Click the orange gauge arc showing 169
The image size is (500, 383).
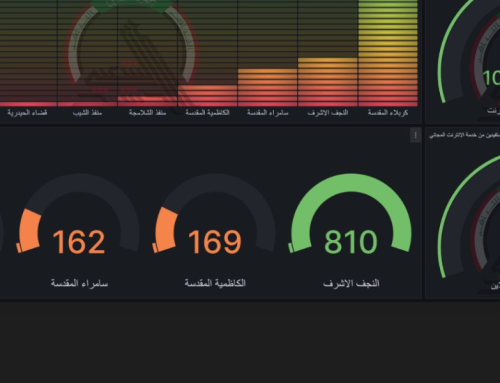(165, 230)
